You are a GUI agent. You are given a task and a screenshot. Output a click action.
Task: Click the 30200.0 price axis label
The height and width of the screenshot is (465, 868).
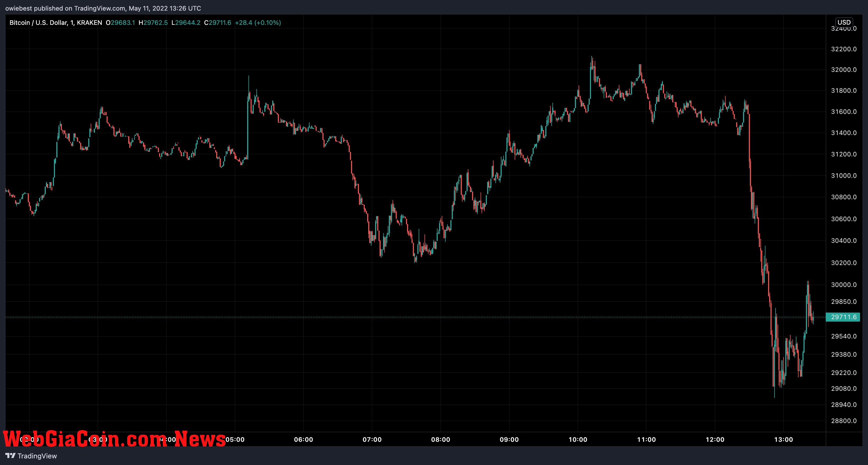pyautogui.click(x=844, y=263)
